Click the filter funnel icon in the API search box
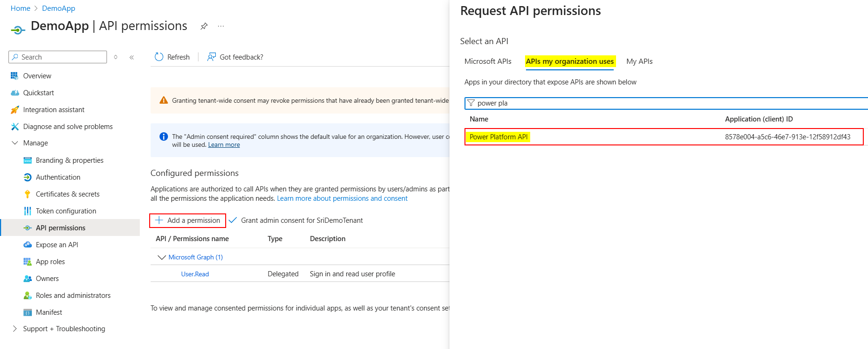 point(471,103)
